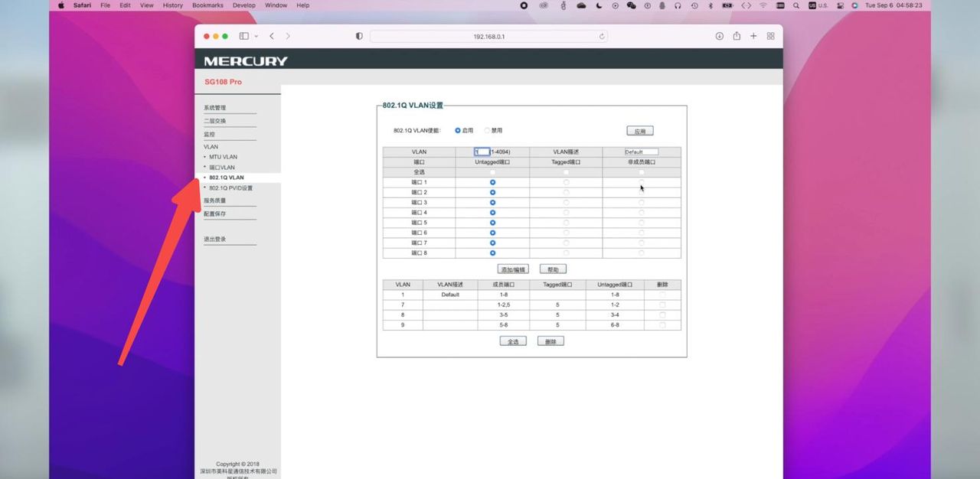
Task: Set 端口 8 to Tagged端口 radio
Action: (567, 253)
